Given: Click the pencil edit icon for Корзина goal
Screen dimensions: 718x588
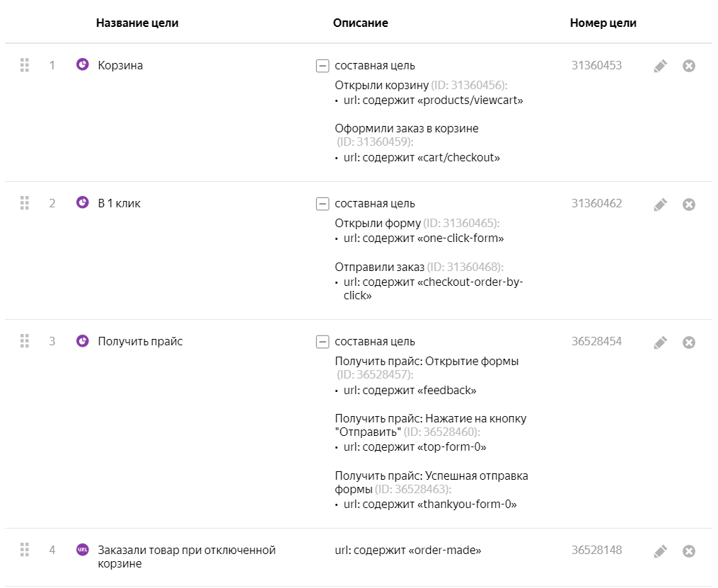Looking at the screenshot, I should [x=660, y=66].
